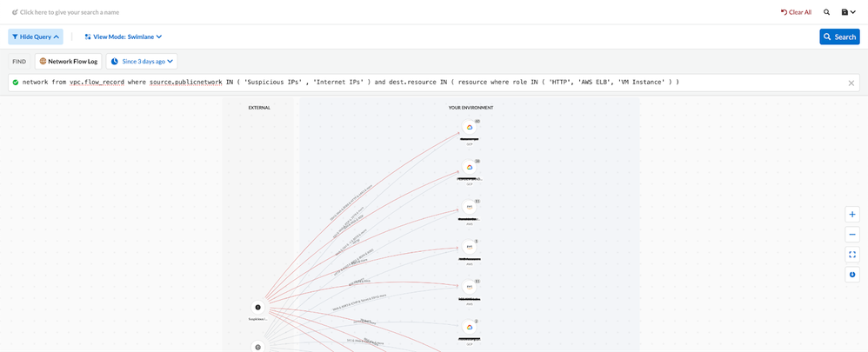
Task: Select the Internet IPs globe node
Action: pos(257,347)
